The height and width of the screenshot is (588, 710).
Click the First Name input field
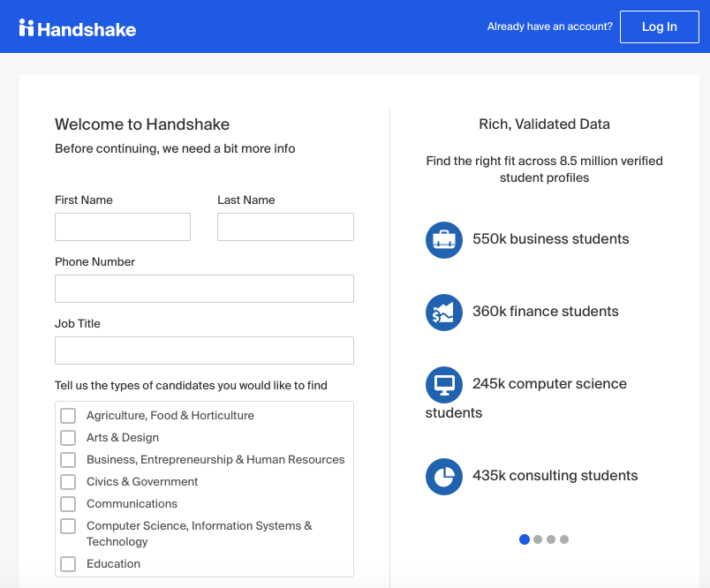122,227
